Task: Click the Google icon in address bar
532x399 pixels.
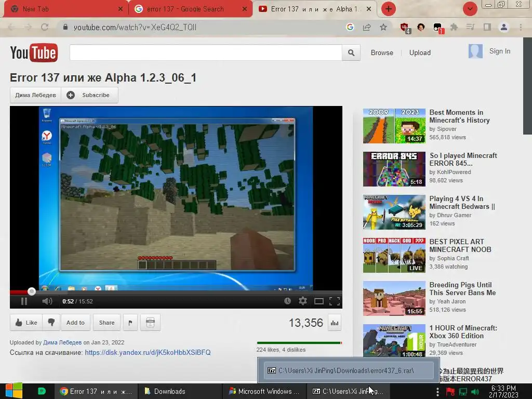Action: [x=350, y=27]
